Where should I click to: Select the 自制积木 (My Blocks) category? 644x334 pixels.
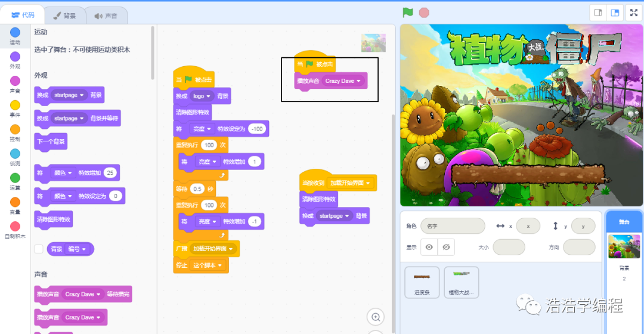(15, 230)
